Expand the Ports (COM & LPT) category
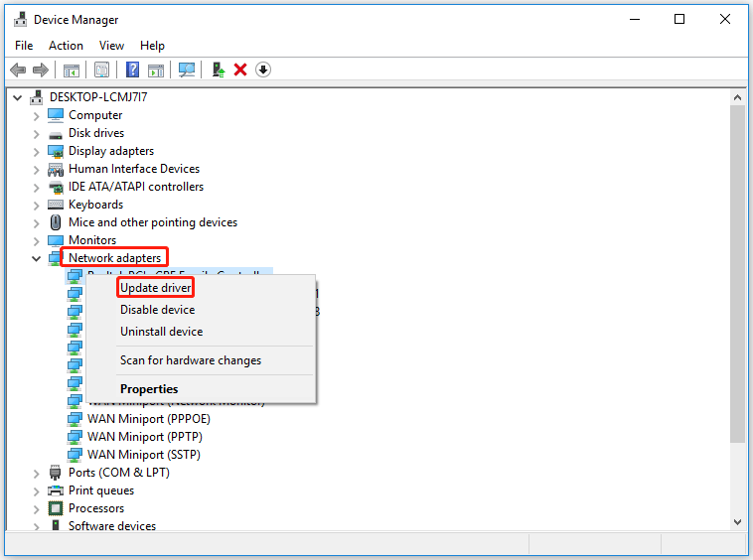 [x=36, y=474]
